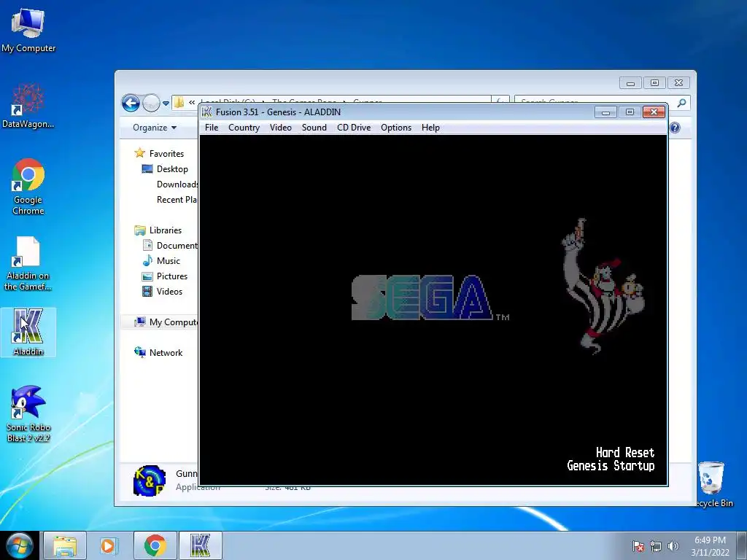This screenshot has width=747, height=560.
Task: Select Sonic Robo Blast 2 v2.2 shortcut
Action: click(x=28, y=413)
